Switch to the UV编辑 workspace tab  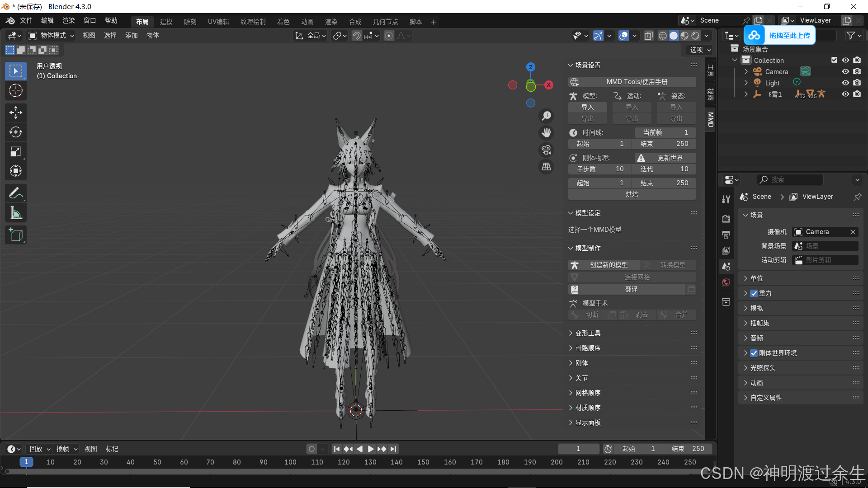click(x=218, y=22)
